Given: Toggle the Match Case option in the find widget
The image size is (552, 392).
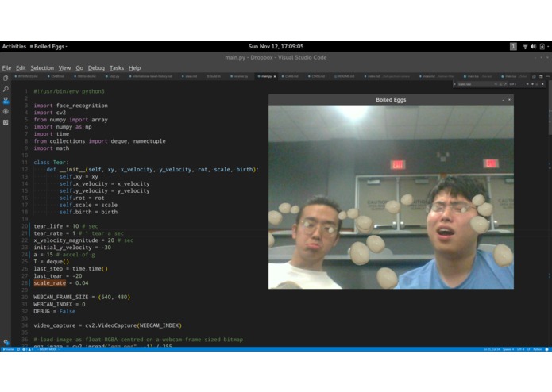Looking at the screenshot, I should point(496,84).
